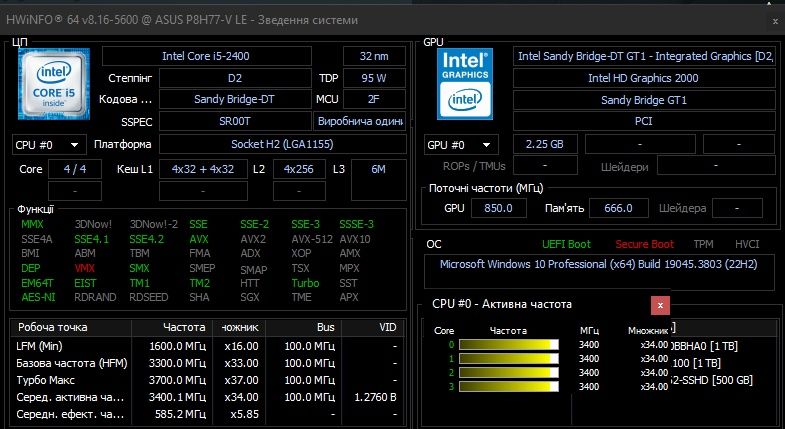Screen dimensions: 785x429
Task: Close the HWiNFO system summary window
Action: pos(775,21)
